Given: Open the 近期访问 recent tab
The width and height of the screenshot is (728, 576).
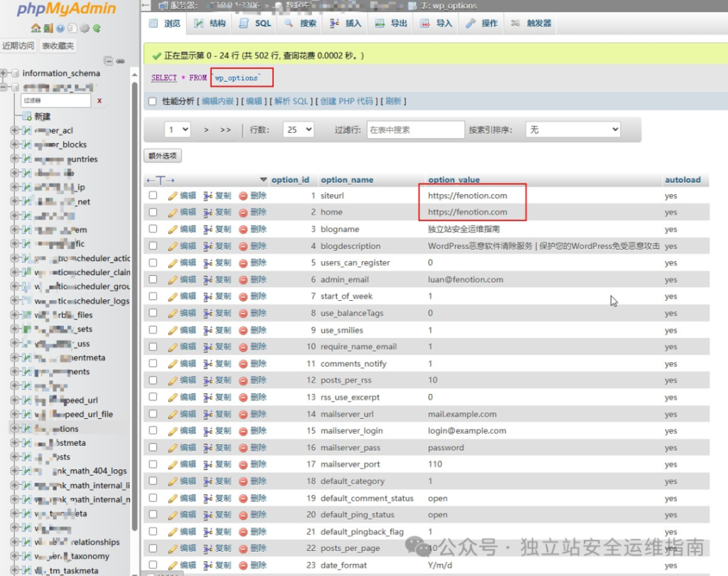Looking at the screenshot, I should point(18,46).
